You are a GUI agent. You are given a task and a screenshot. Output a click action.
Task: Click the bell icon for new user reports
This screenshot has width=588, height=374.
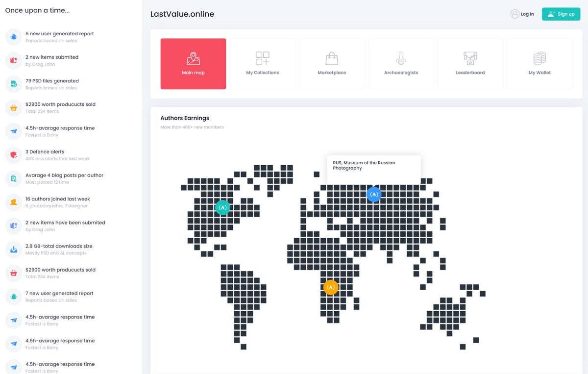click(x=13, y=37)
